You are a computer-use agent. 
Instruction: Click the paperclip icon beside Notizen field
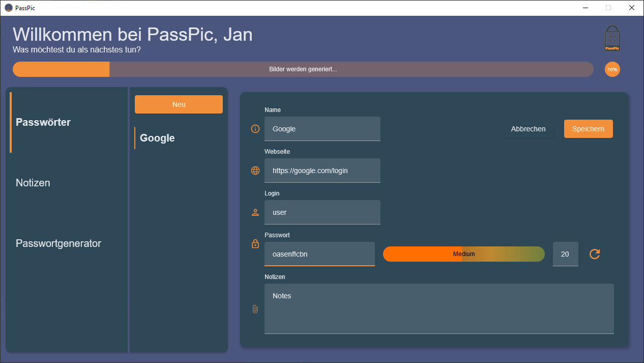click(x=255, y=309)
